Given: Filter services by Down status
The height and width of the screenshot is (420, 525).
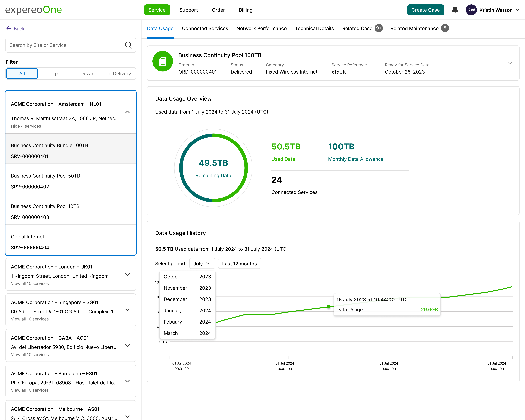Looking at the screenshot, I should coord(87,74).
